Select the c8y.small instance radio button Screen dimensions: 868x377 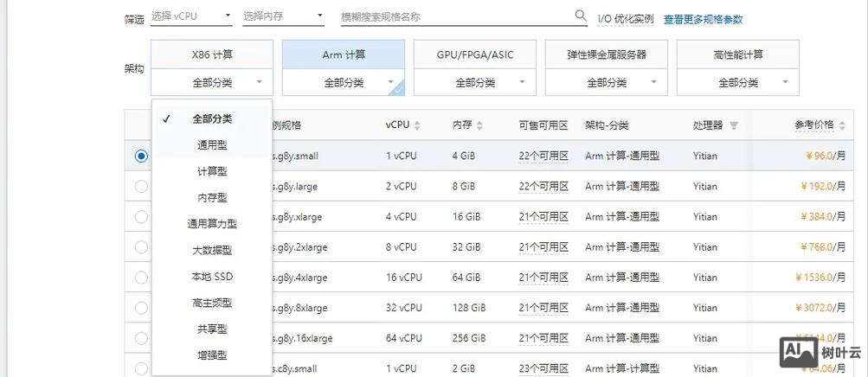pos(141,368)
